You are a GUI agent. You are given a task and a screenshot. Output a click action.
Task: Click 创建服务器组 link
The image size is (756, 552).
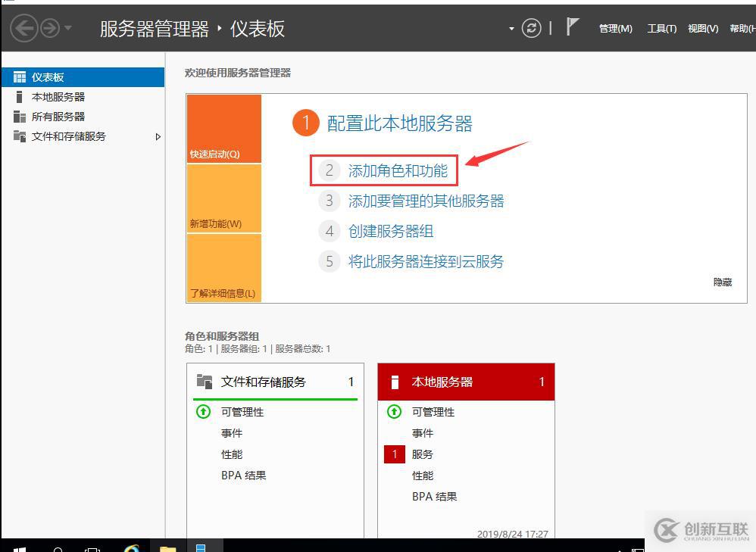391,231
